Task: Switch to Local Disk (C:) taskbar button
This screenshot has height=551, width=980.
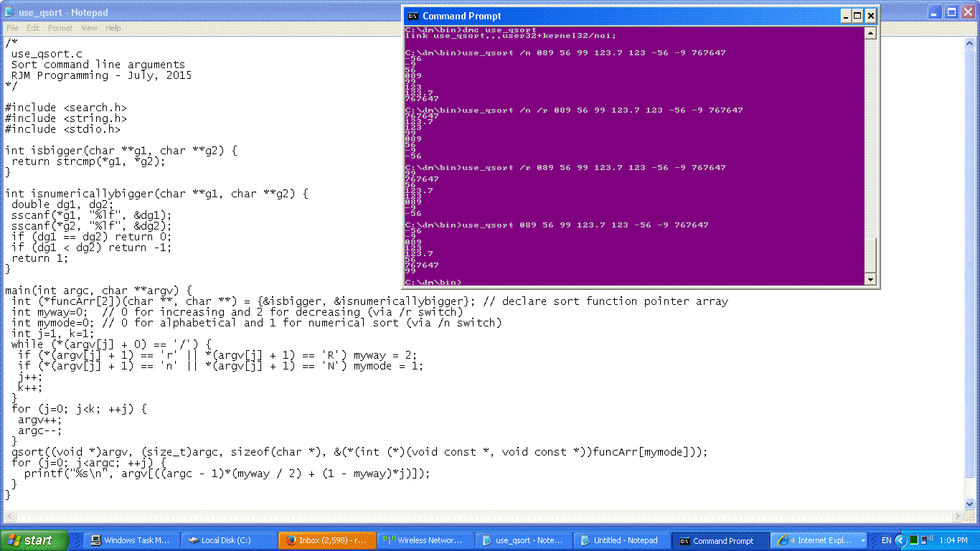Action: click(x=227, y=540)
